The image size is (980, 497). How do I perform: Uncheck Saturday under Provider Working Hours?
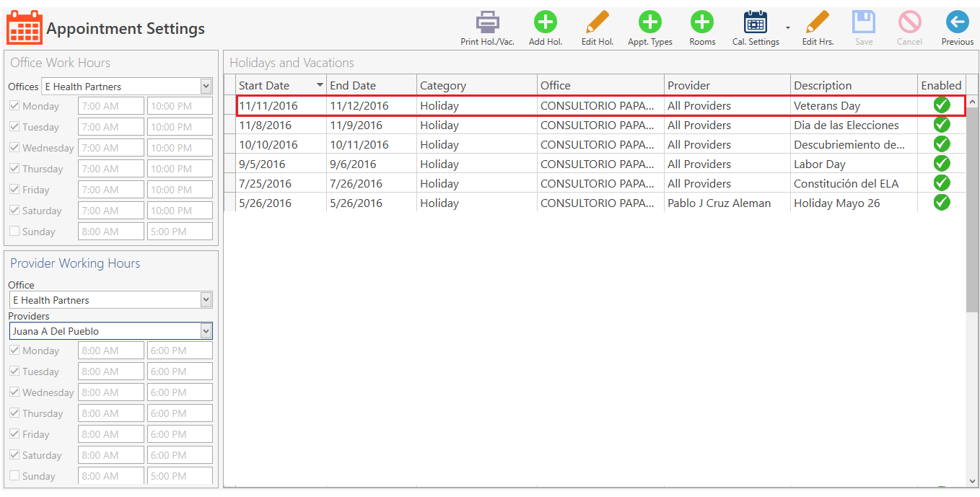coord(15,454)
